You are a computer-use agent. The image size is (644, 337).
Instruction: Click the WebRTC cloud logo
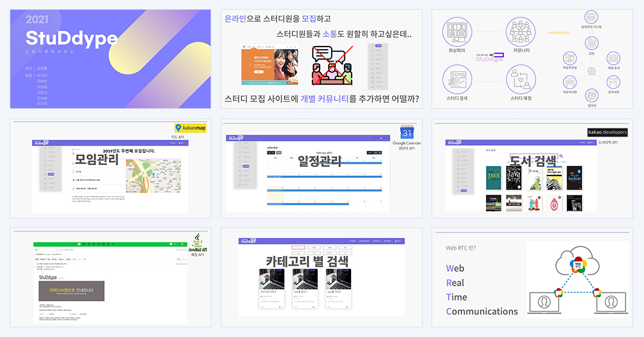pyautogui.click(x=578, y=265)
